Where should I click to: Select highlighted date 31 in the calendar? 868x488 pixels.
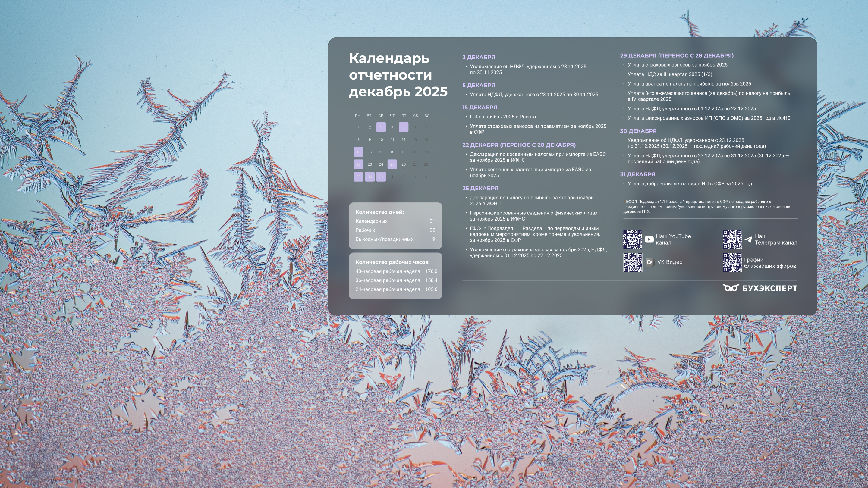pos(381,177)
